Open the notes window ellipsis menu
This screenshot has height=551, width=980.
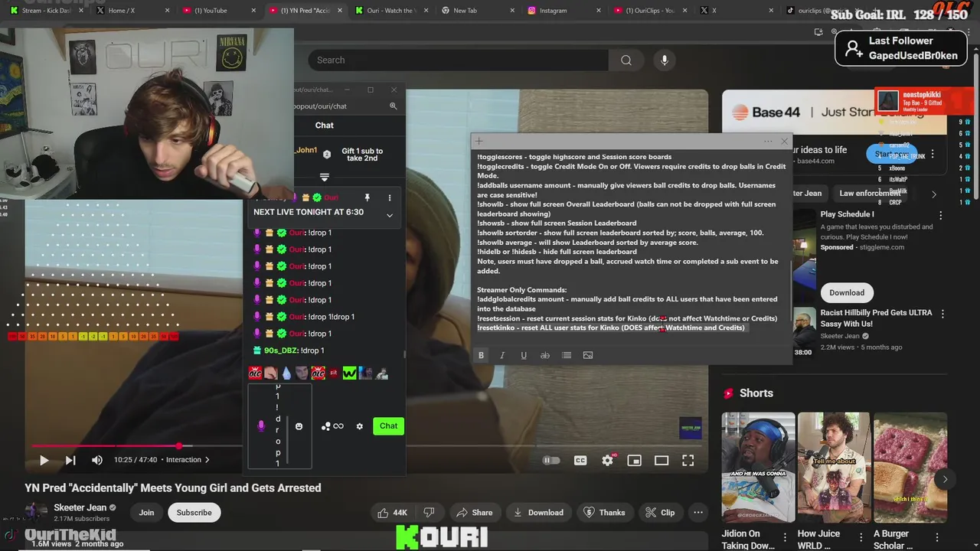tap(768, 141)
